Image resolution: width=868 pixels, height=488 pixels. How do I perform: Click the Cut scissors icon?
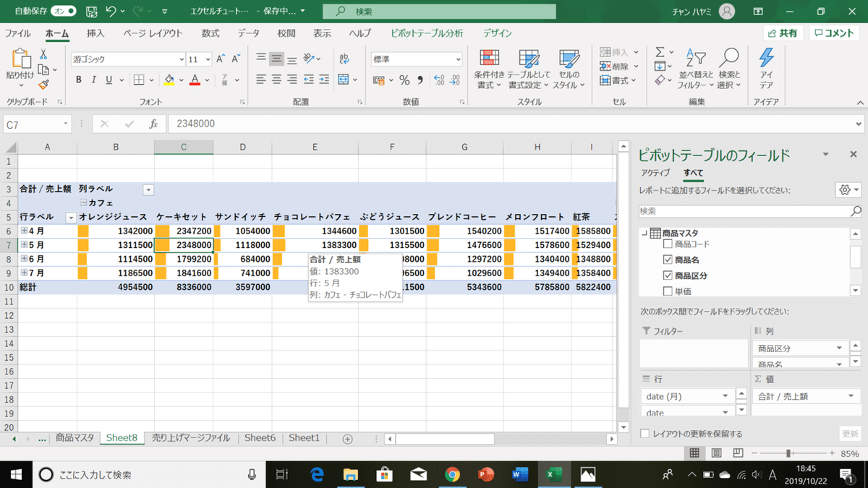pos(43,54)
